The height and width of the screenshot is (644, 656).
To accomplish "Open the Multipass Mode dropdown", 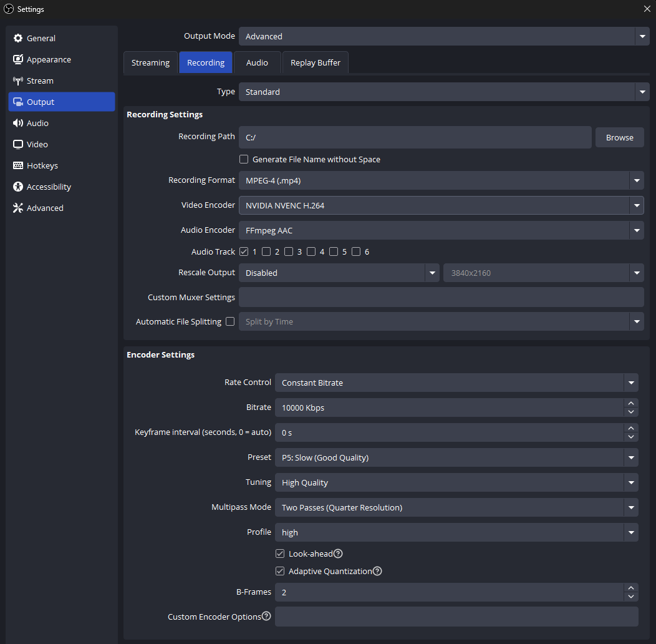I will coord(456,507).
